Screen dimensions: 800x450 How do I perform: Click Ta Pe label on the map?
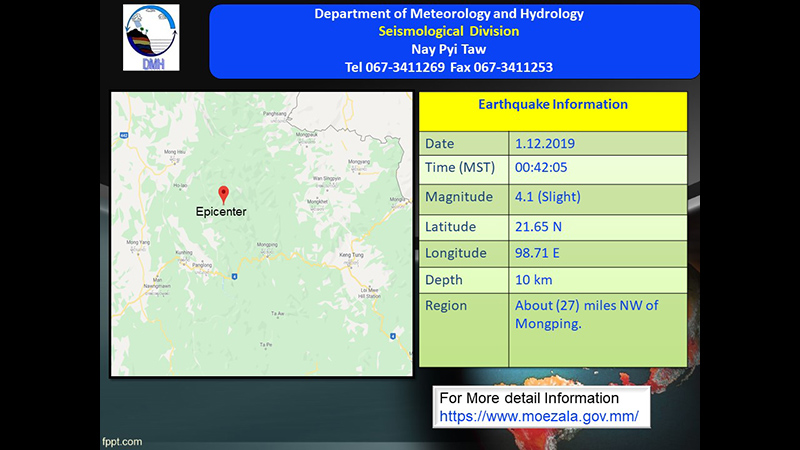pos(266,345)
